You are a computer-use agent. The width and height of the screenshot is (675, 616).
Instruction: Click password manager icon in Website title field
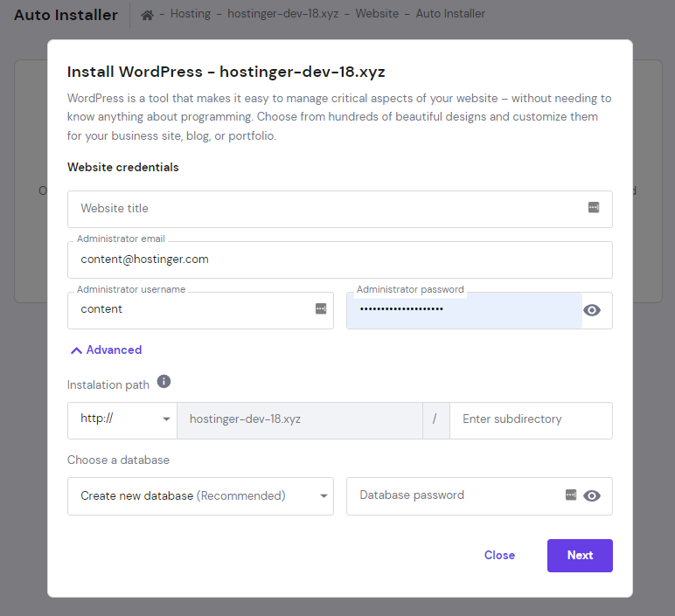coord(594,208)
